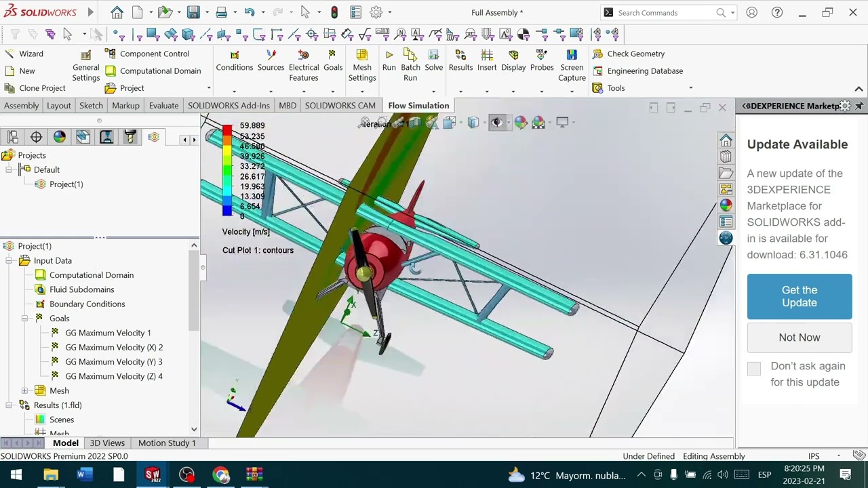868x488 pixels.
Task: Switch to SOLIDWORKS CAM tab
Action: pyautogui.click(x=340, y=106)
